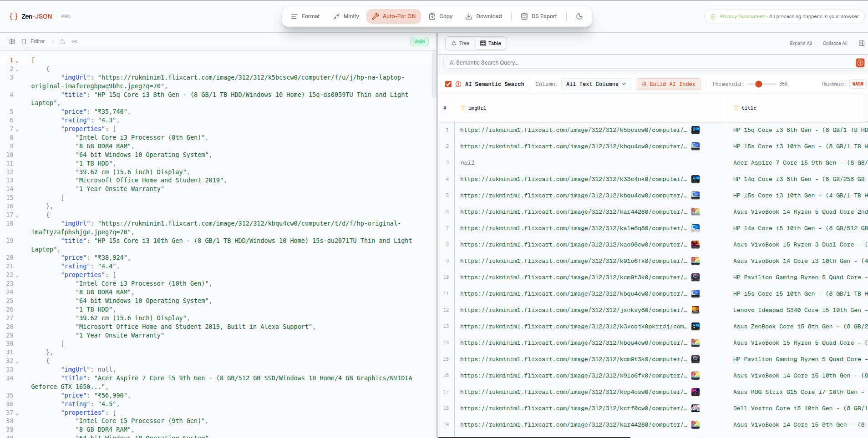This screenshot has width=868, height=438.
Task: Click the Copy toolbar button
Action: pos(441,16)
